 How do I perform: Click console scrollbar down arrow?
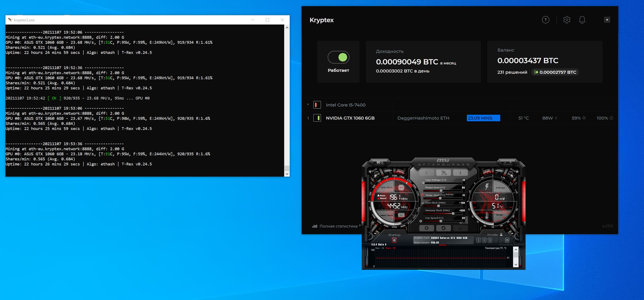coord(287,174)
